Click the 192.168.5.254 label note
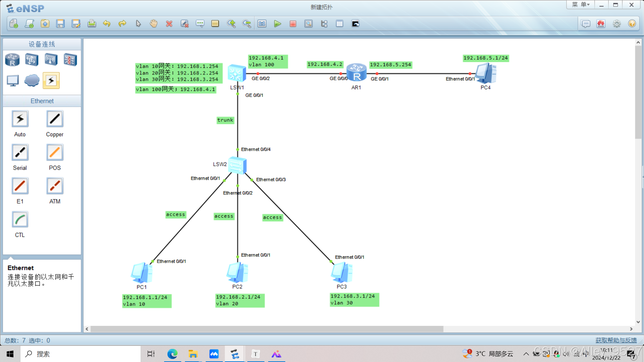This screenshot has height=362, width=644. (391, 65)
